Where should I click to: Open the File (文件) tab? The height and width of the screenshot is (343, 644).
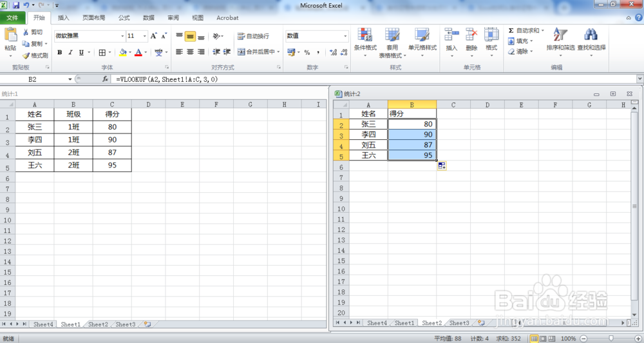pos(13,17)
